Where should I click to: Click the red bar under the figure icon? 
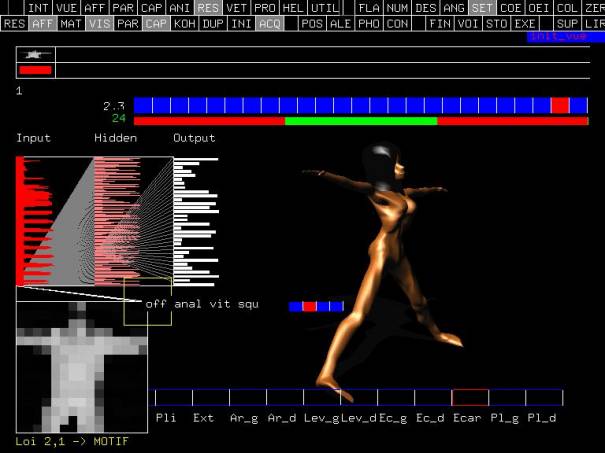[x=35, y=70]
